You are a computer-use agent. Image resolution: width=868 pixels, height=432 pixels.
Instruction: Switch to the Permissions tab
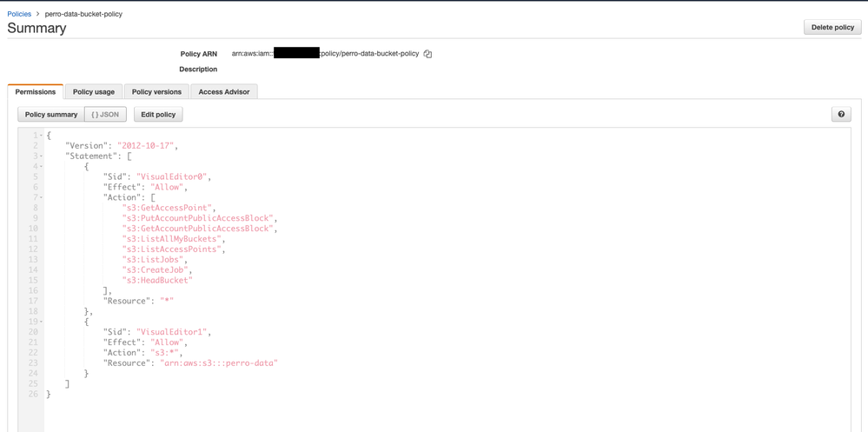[x=36, y=92]
